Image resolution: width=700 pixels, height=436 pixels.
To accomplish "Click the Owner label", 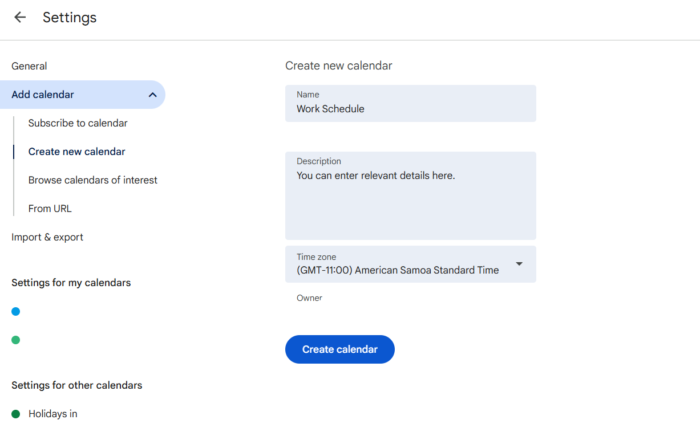I will pos(309,298).
